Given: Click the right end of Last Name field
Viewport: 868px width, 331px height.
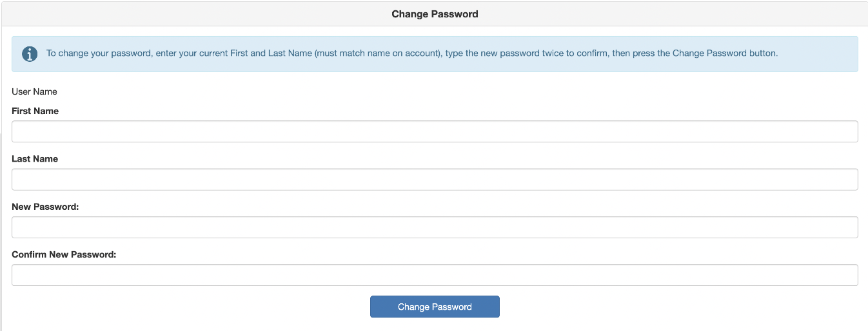Looking at the screenshot, I should click(845, 180).
